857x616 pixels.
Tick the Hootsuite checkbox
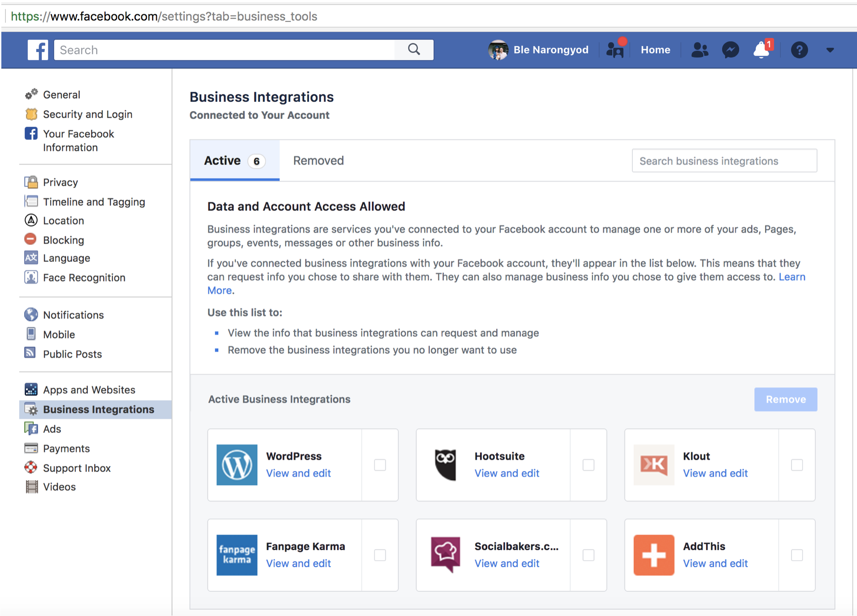coord(589,465)
